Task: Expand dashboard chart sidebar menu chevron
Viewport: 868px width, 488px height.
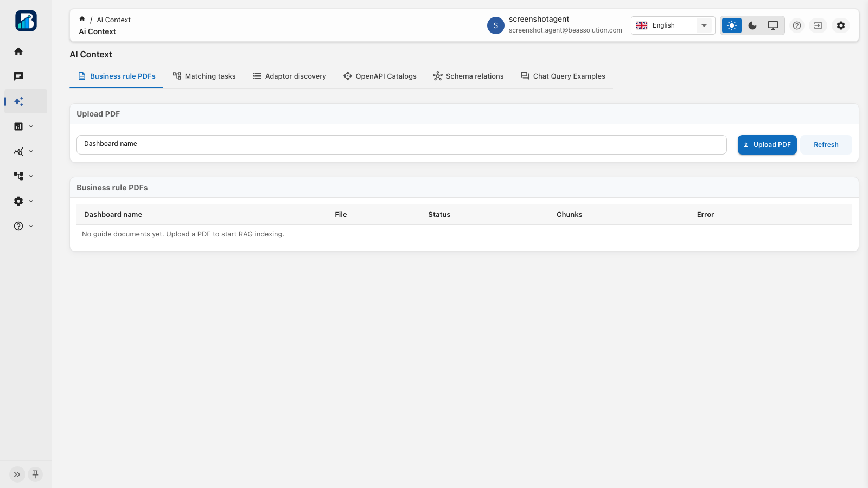Action: [31, 126]
